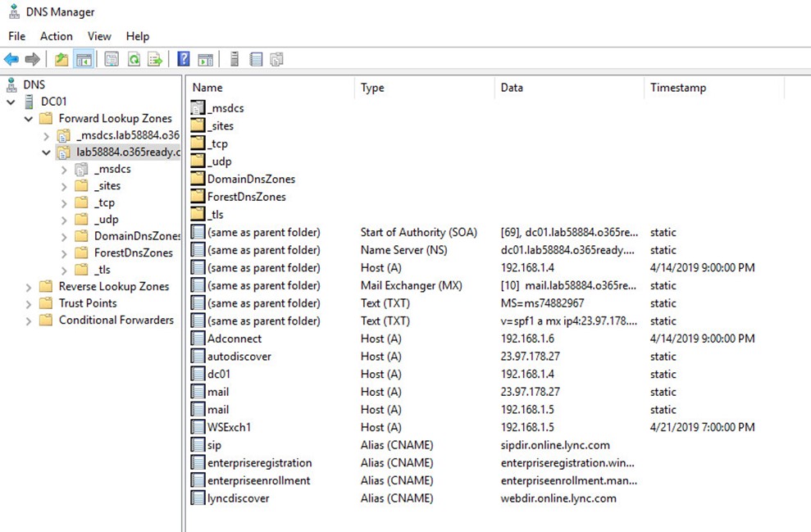The width and height of the screenshot is (811, 532).
Task: Sort records by the Data column header
Action: point(569,88)
